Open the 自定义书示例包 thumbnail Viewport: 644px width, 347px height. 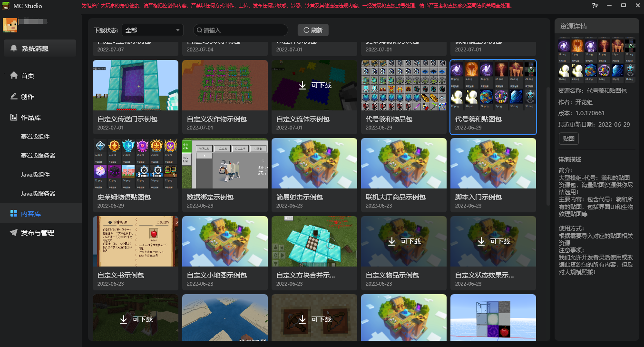[136, 241]
